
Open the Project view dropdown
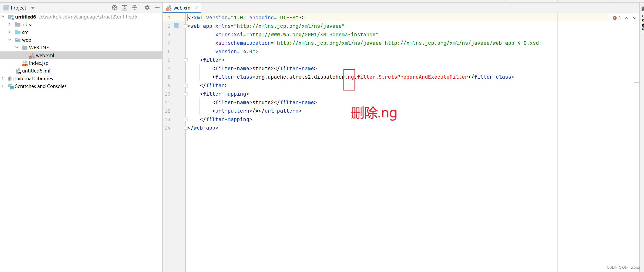[x=33, y=8]
